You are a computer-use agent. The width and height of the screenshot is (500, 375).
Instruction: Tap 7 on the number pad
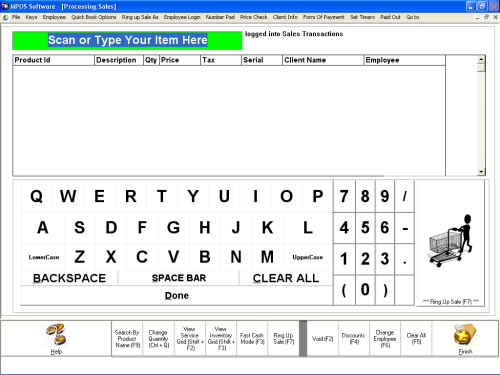coord(344,196)
